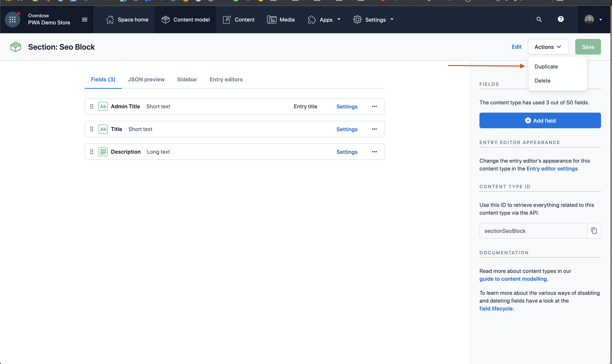Click the copy icon next to sectionSeoBlock
This screenshot has width=612, height=364.
(x=594, y=230)
